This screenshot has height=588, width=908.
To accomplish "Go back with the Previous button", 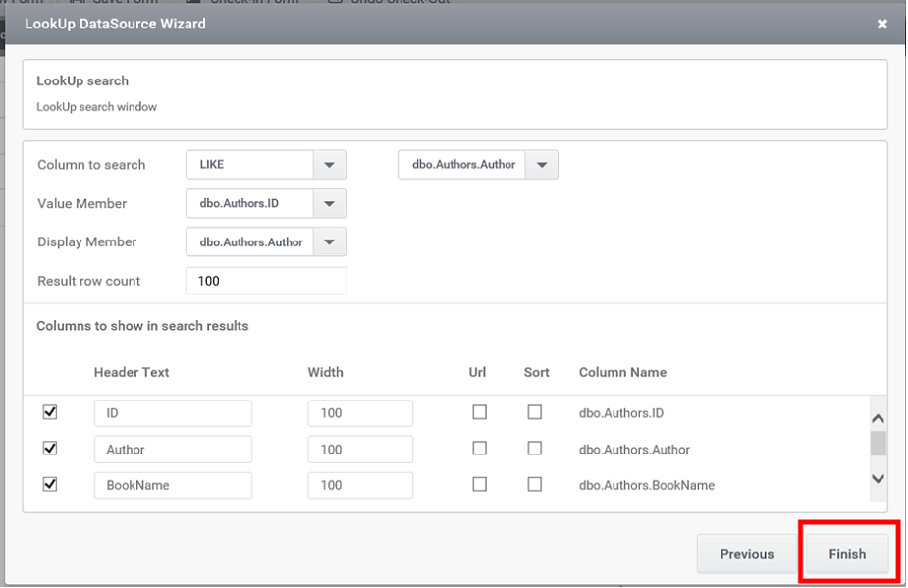I will 746,554.
